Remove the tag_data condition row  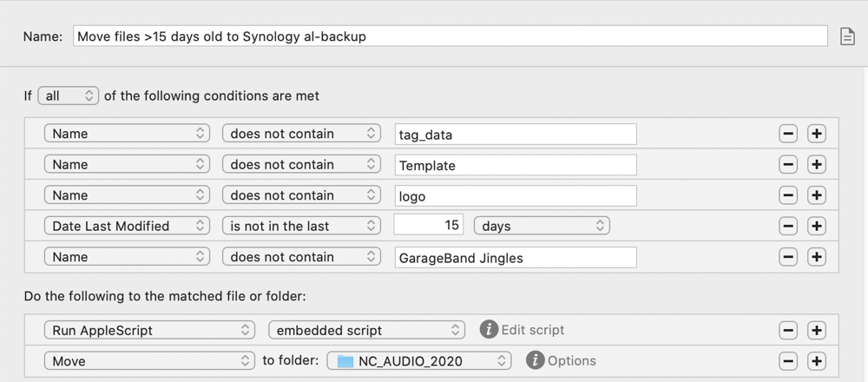point(788,134)
